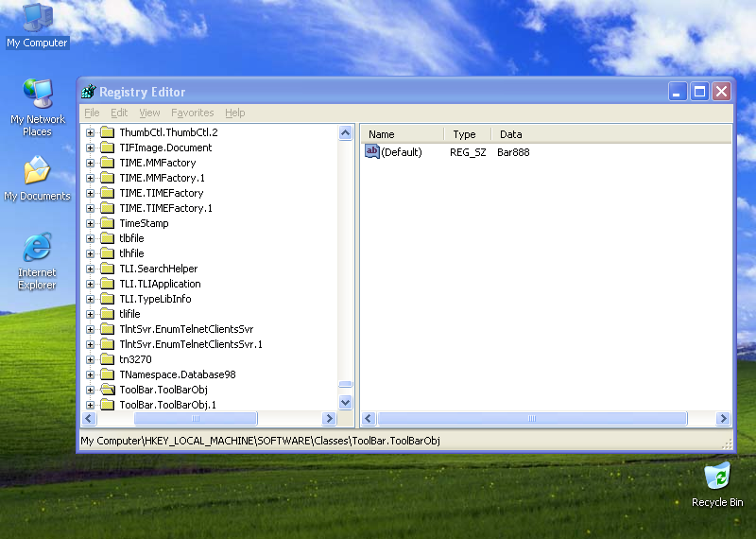Open the File menu

[92, 113]
